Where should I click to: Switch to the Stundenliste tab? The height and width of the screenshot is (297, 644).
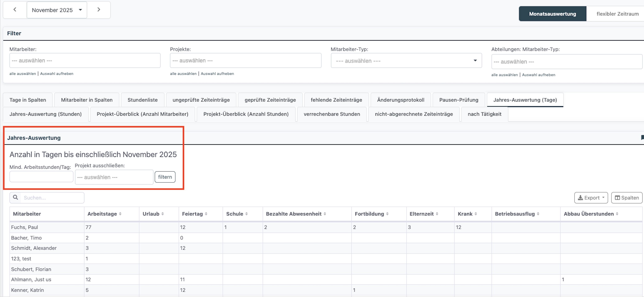[x=143, y=100]
